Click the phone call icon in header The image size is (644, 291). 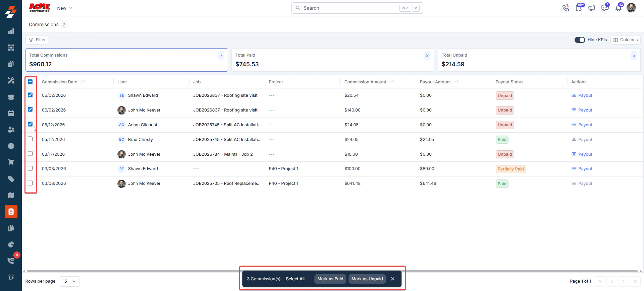[x=566, y=8]
